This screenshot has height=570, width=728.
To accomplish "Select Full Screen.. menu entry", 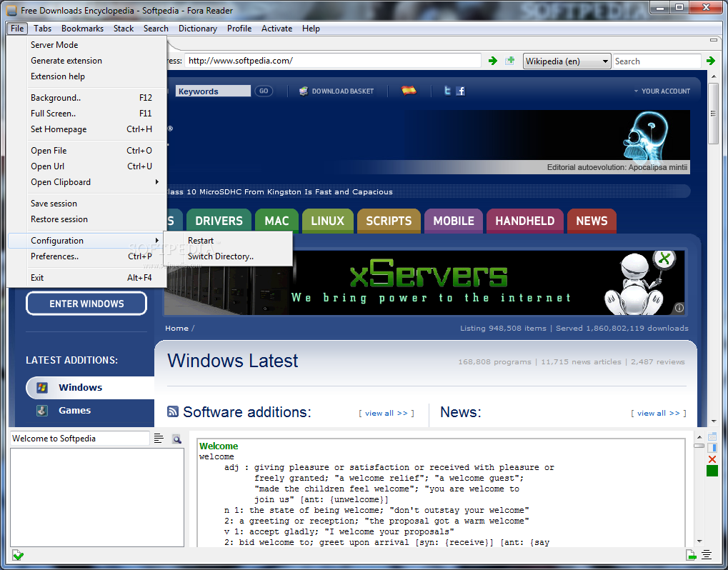I will point(87,114).
